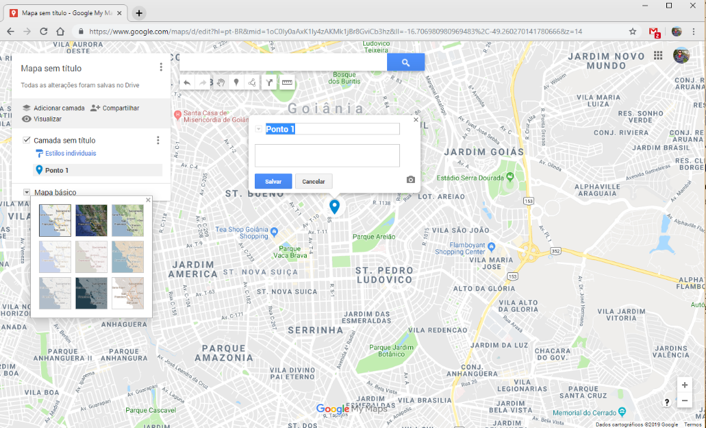Click the undo arrow in map toolbar
Image resolution: width=706 pixels, height=428 pixels.
point(186,83)
